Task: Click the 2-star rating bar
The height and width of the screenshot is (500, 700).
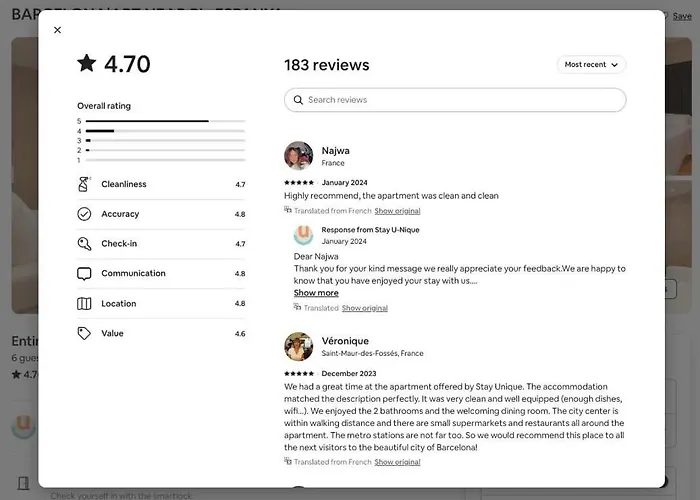Action: tap(165, 150)
